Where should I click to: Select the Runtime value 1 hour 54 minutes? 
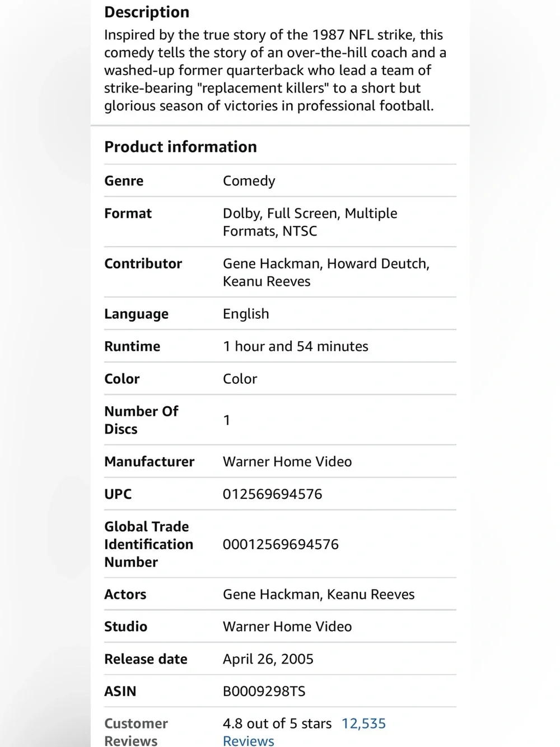point(296,346)
